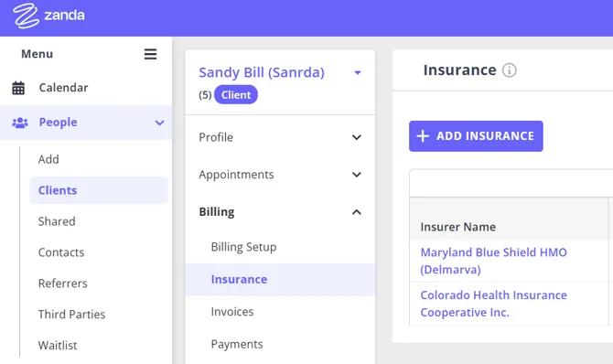Open Colorado Health Insurance Cooperative Inc. insurer
The height and width of the screenshot is (364, 613).
coord(493,304)
